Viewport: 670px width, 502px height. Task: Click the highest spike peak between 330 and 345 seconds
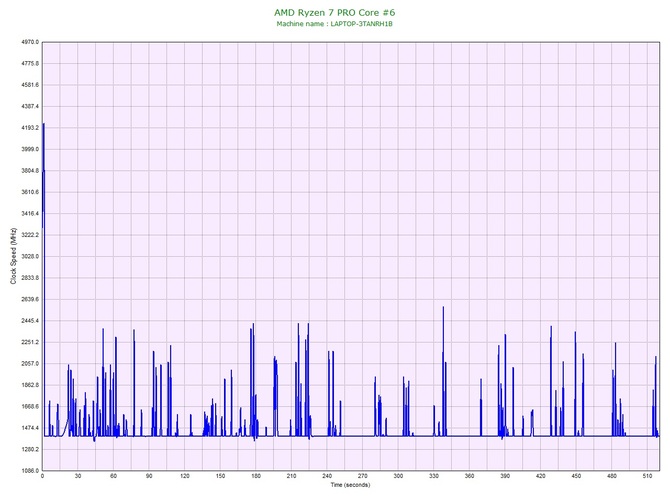[x=443, y=307]
